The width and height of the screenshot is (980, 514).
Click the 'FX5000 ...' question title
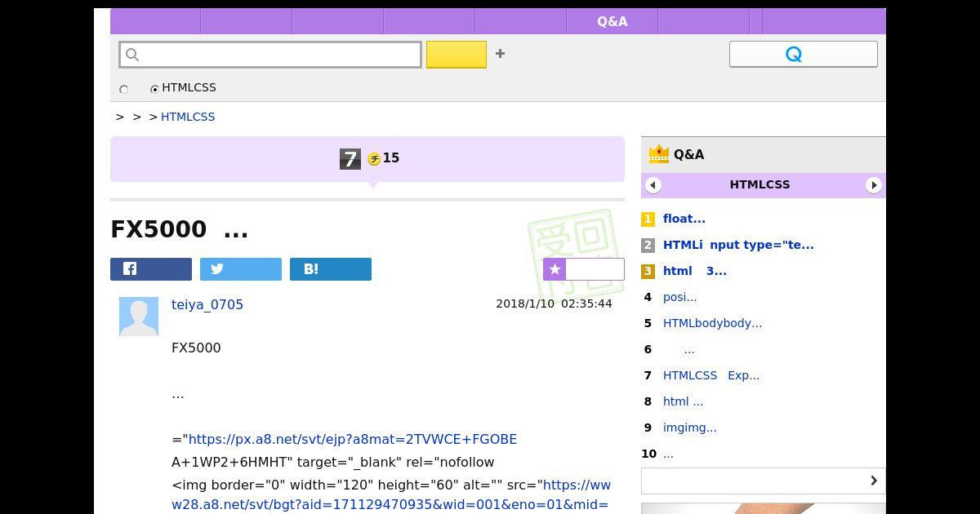click(179, 229)
